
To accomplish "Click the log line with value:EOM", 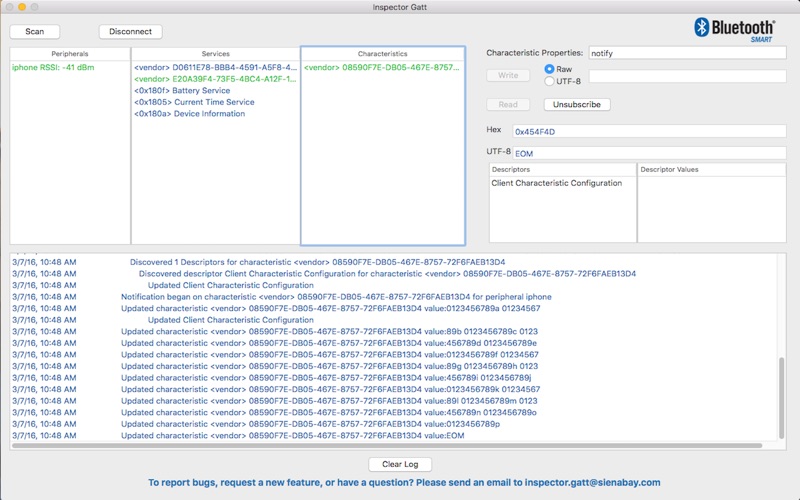I will pos(292,436).
